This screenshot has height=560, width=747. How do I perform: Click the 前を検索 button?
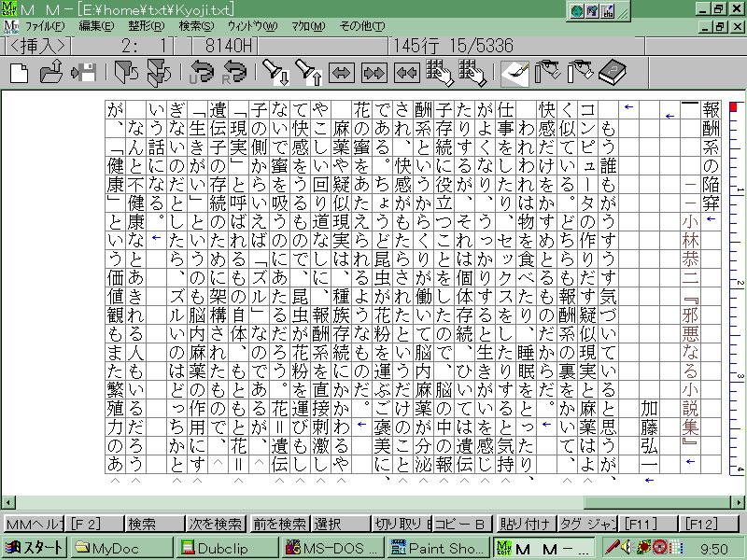279,524
